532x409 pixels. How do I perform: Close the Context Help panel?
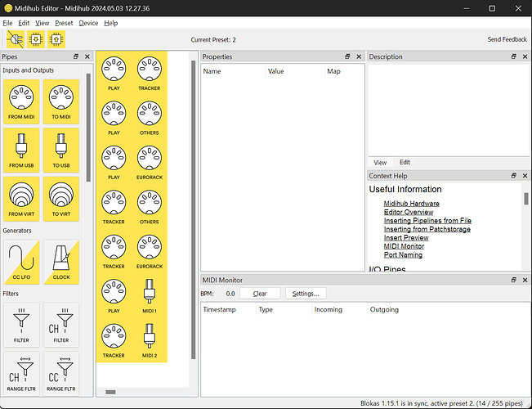pos(525,176)
